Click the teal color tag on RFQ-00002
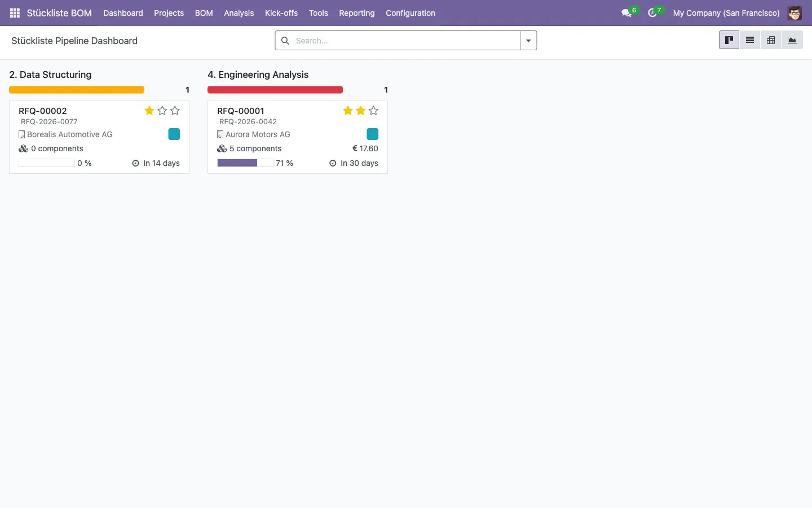The width and height of the screenshot is (812, 508). pos(174,134)
